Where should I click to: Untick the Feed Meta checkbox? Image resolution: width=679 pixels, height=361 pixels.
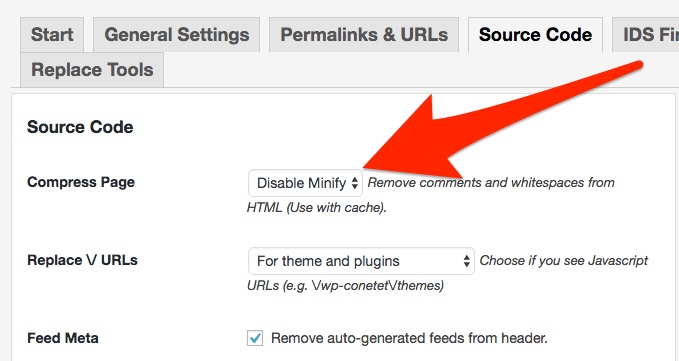tap(255, 338)
